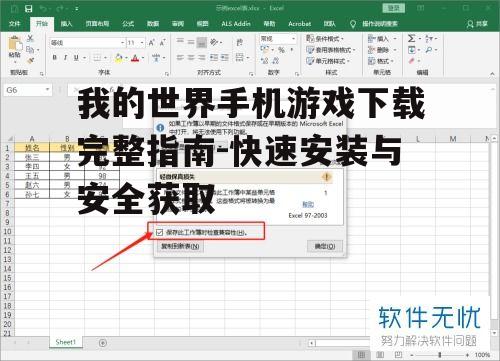Center text horizontally
This screenshot has width=500, height=361.
(191, 58)
